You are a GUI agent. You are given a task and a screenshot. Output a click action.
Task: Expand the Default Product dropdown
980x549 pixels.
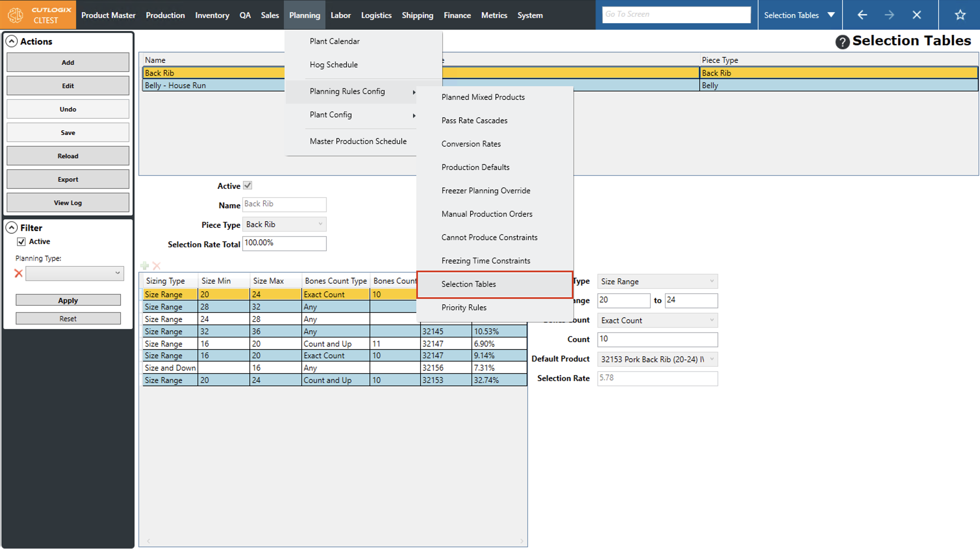click(711, 359)
